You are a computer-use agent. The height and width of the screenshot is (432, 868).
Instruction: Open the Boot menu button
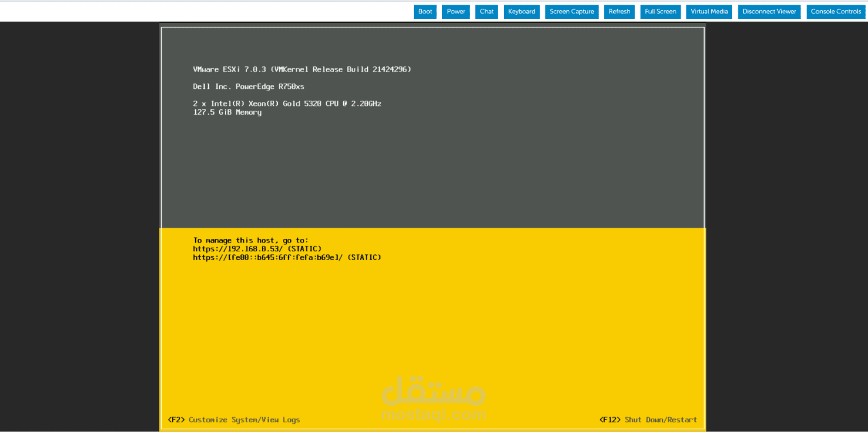click(425, 12)
